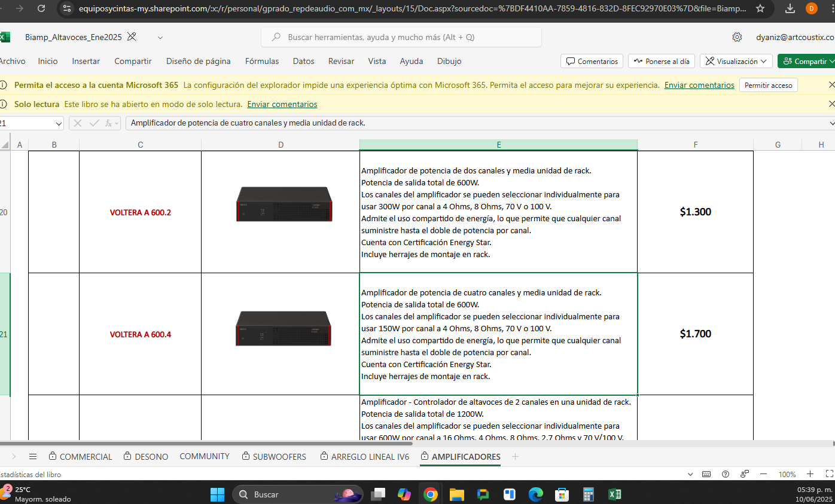The image size is (835, 504).
Task: Open Enviar comentarios link in Solo lectura banner
Action: point(282,104)
